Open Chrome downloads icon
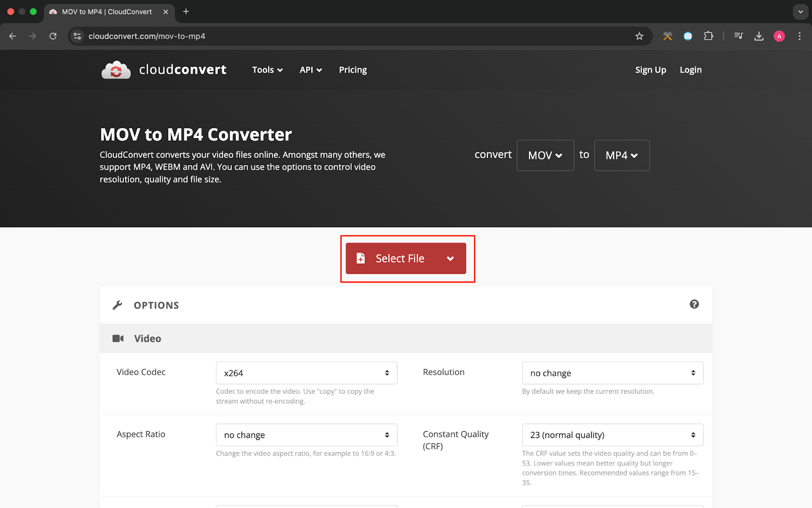812x508 pixels. pos(759,36)
